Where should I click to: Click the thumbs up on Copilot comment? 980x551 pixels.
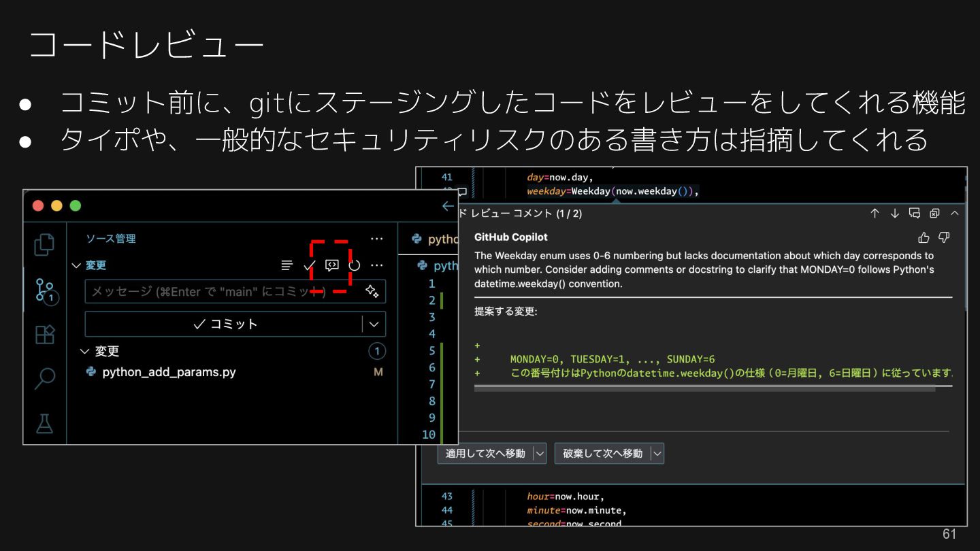924,237
